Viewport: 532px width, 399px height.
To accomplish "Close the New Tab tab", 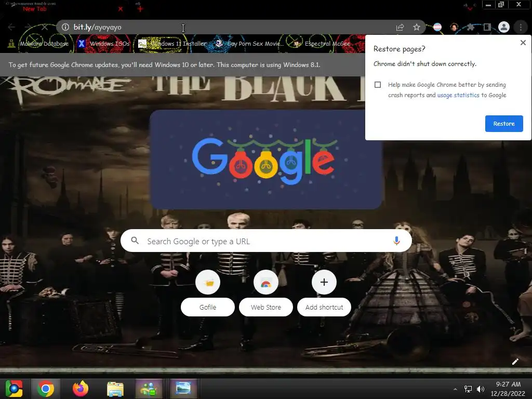I will click(x=121, y=9).
